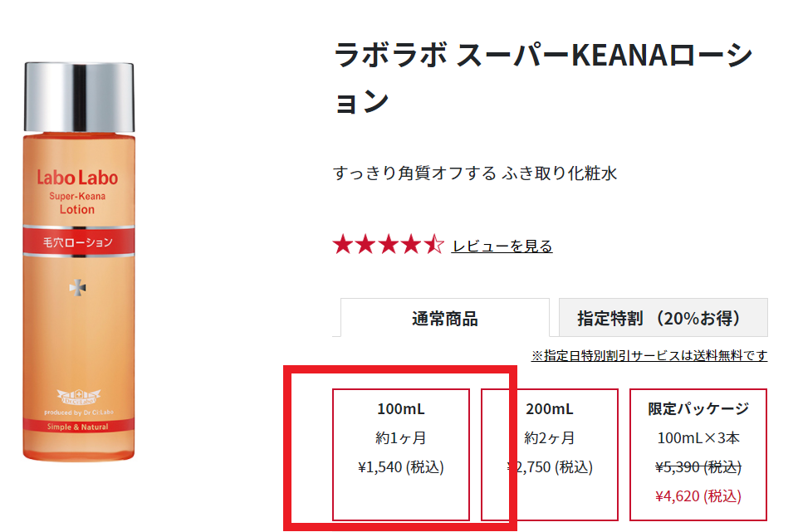Click the first red rating star
This screenshot has height=532, width=798.
343,245
